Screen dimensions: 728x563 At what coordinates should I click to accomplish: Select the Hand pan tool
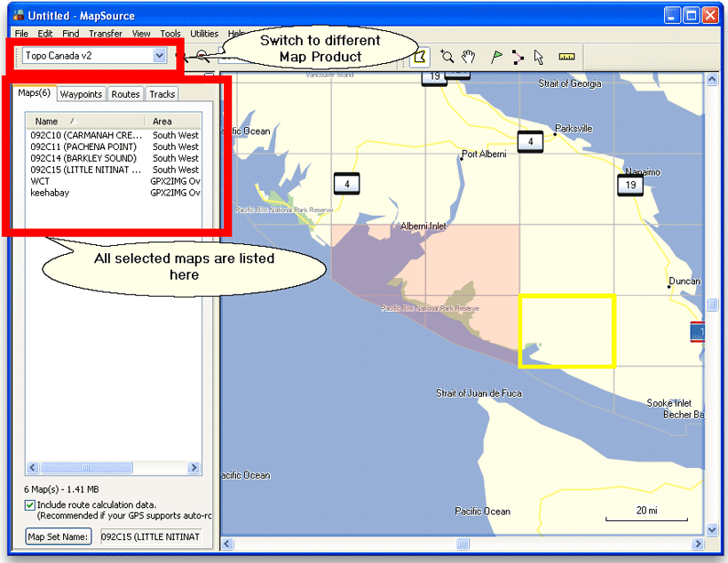tap(469, 57)
